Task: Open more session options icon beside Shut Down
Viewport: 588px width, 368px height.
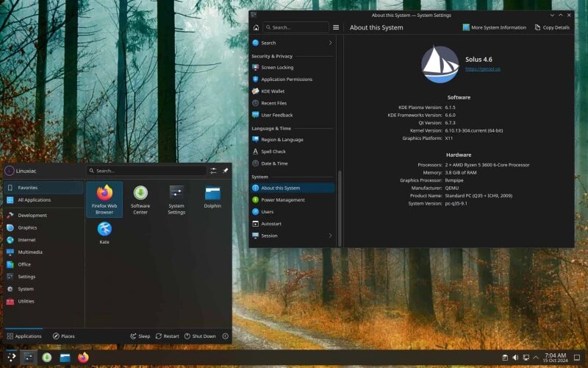Action: [226, 336]
